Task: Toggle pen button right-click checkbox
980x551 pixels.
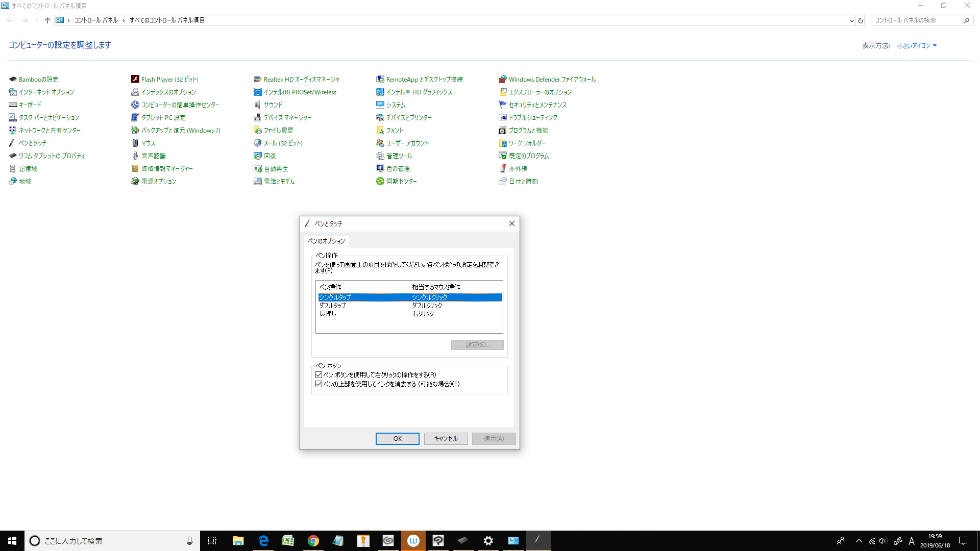Action: pyautogui.click(x=319, y=375)
